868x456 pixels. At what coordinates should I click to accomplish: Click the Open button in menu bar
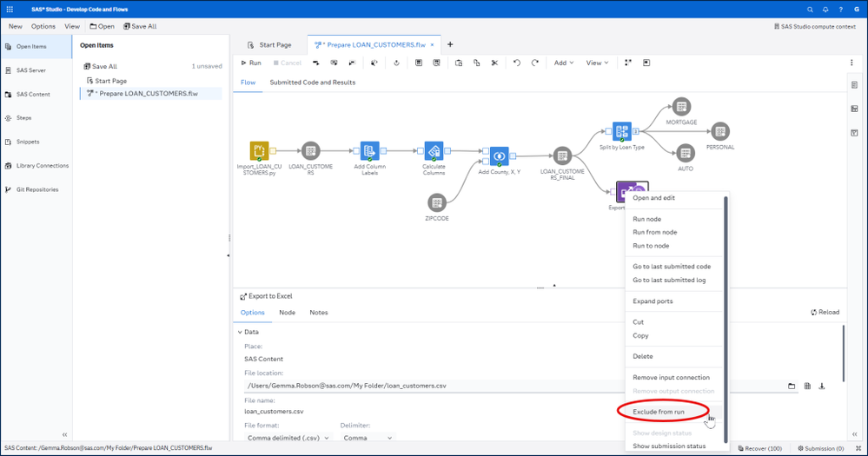pos(102,26)
